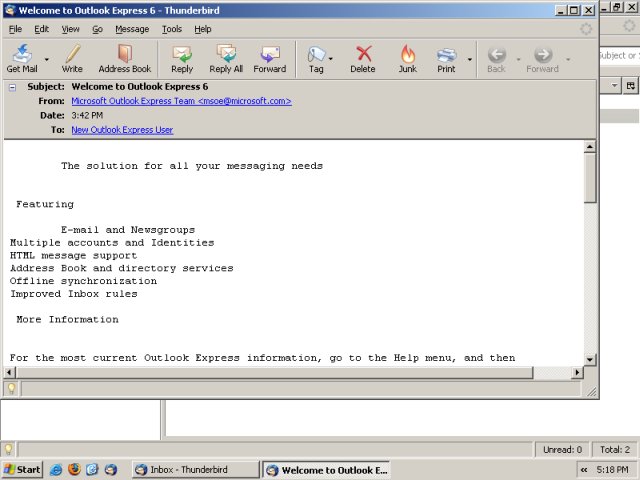Click the Thunderbird icon in the title bar
This screenshot has width=640, height=480.
(10, 10)
